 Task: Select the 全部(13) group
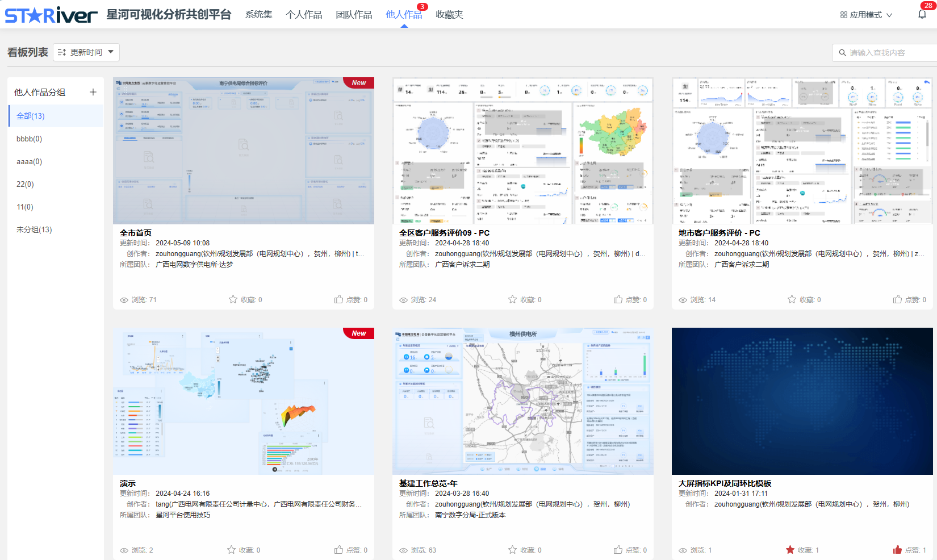[56, 116]
